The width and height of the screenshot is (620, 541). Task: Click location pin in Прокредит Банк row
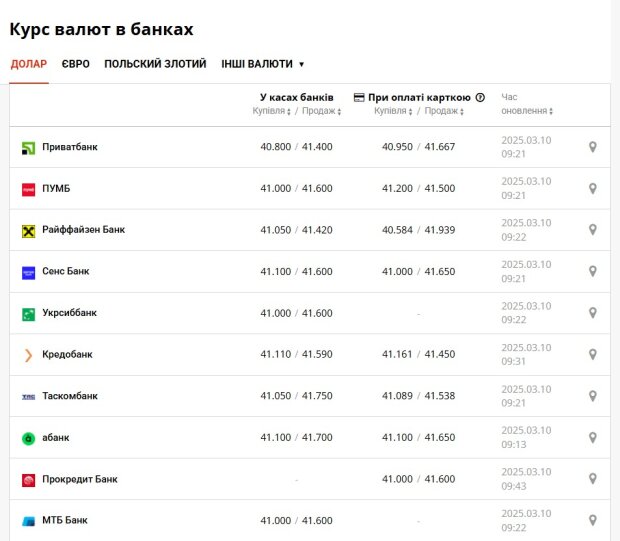click(592, 479)
